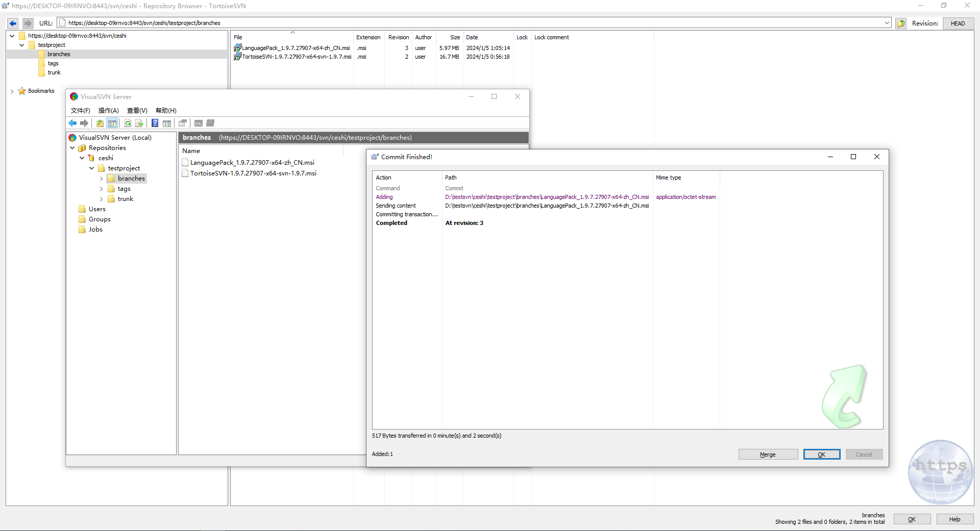980x531 pixels.
Task: Click the Repositories database icon in VisualSVN tree
Action: pos(82,148)
